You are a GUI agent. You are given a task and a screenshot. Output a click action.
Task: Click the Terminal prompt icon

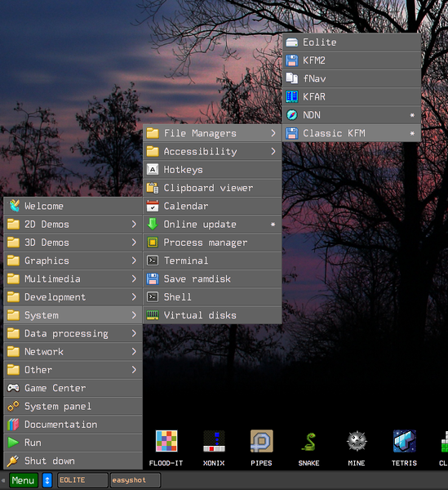coord(153,261)
